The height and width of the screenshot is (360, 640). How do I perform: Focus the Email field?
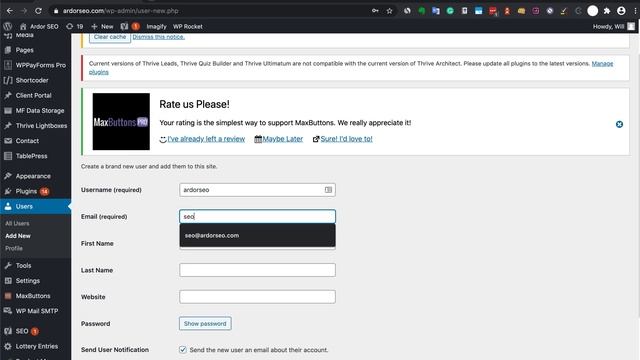pos(257,216)
